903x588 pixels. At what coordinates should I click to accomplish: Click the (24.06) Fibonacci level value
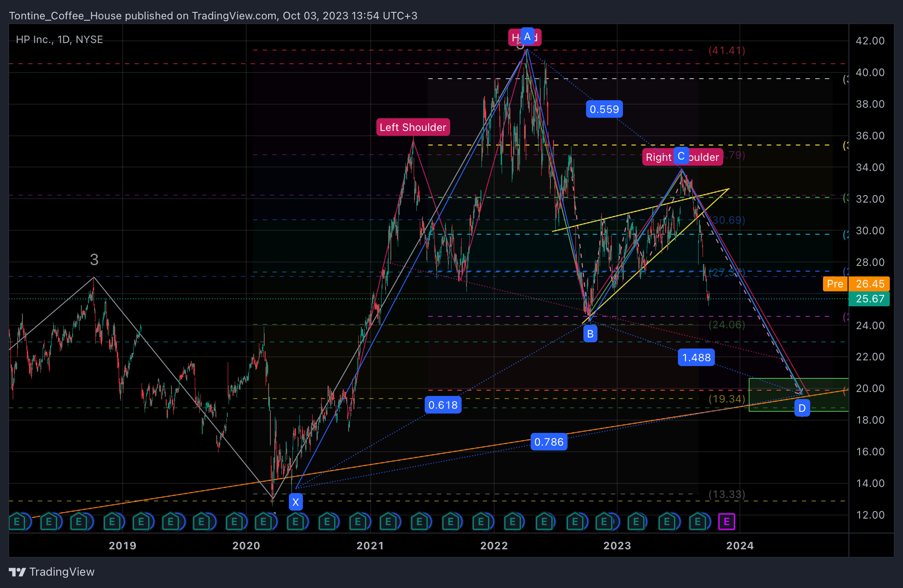tap(727, 325)
